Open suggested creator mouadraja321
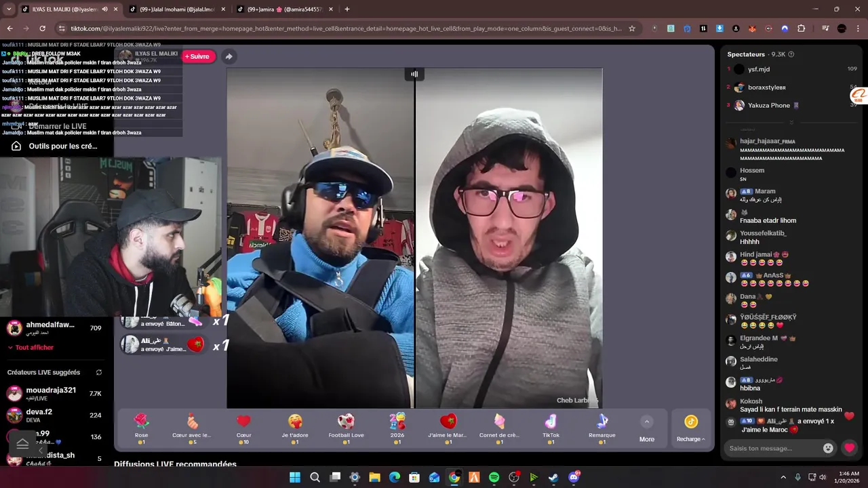The height and width of the screenshot is (488, 868). click(x=54, y=393)
